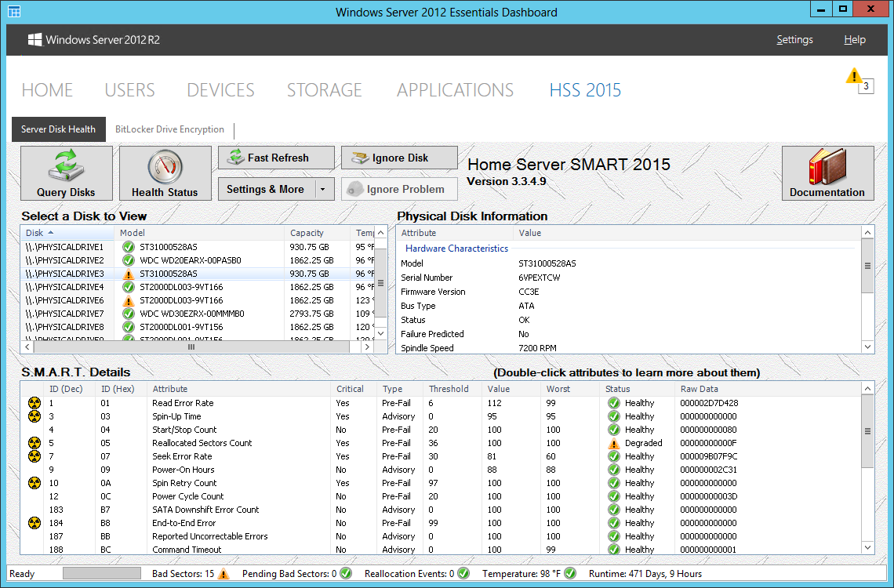Click Bad Sectors warning icon in status bar

point(223,574)
